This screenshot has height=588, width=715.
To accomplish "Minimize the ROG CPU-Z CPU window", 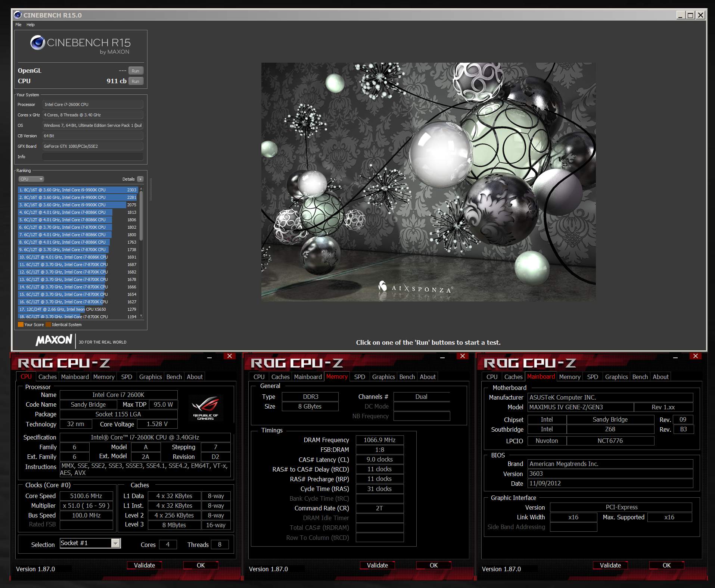I will (209, 357).
